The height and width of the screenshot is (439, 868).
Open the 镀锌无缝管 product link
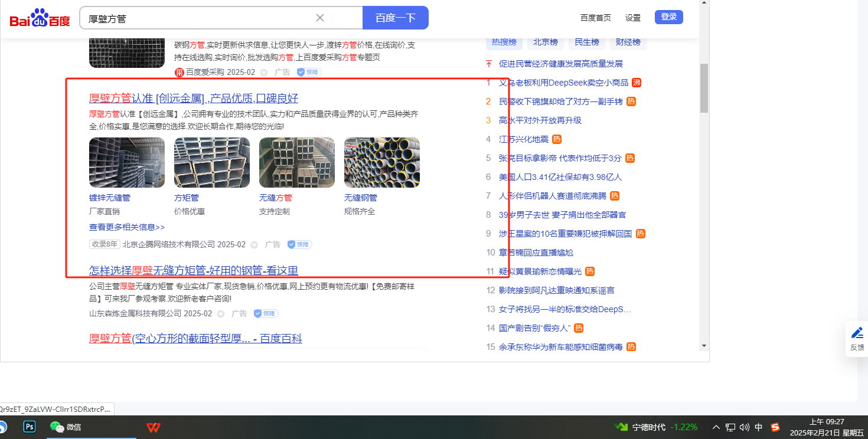(110, 198)
